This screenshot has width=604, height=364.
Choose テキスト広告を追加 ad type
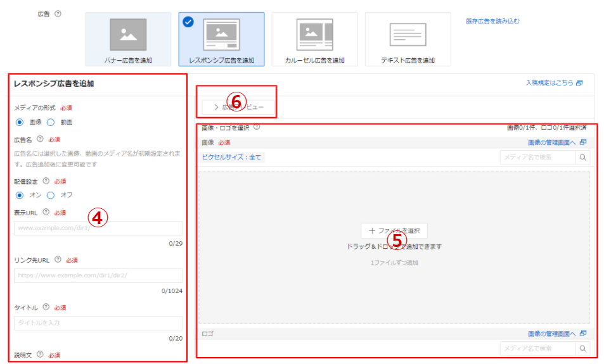408,39
